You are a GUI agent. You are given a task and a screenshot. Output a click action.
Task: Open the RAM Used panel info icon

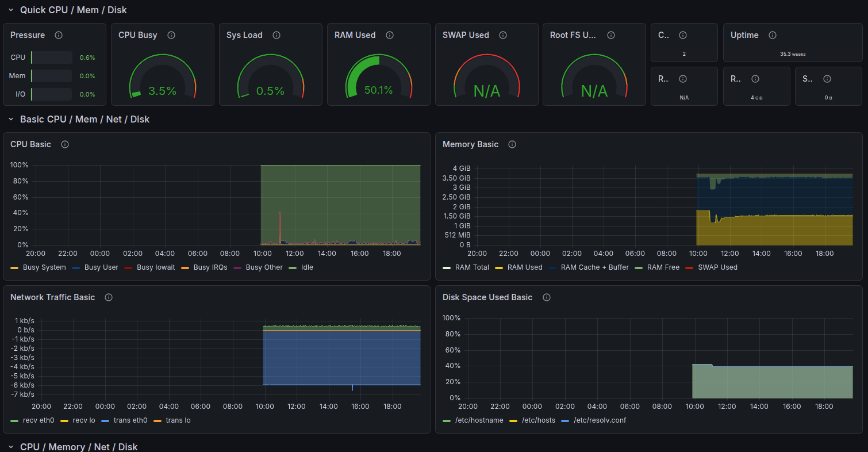(x=389, y=35)
